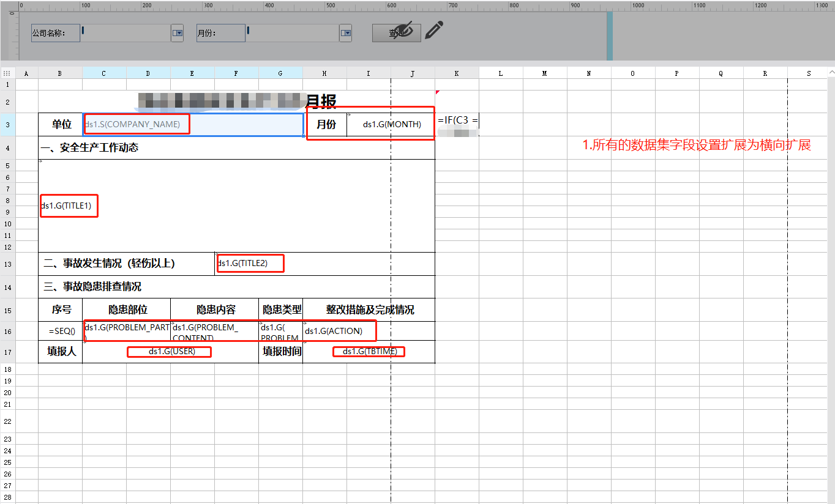Select the 单位 label cell
The image size is (835, 504).
pos(61,124)
